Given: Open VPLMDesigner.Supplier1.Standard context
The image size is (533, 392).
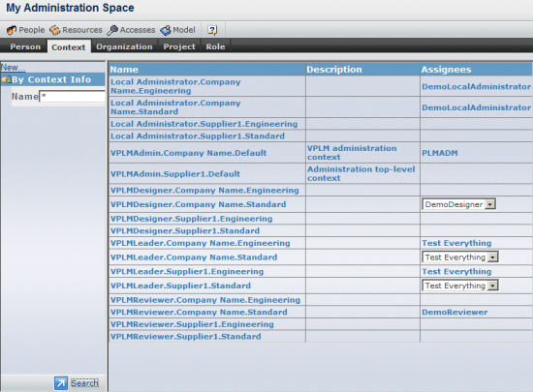Looking at the screenshot, I should [185, 231].
